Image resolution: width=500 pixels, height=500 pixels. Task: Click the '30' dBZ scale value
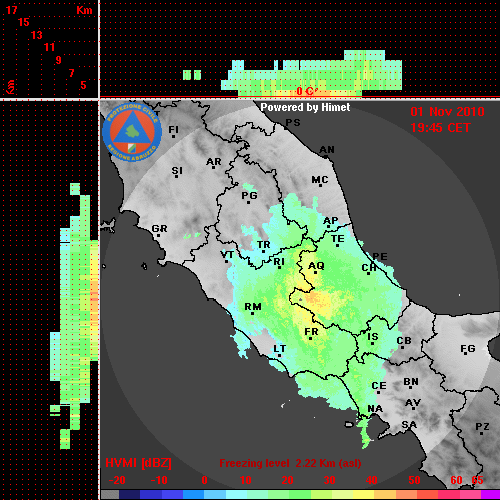[329, 480]
